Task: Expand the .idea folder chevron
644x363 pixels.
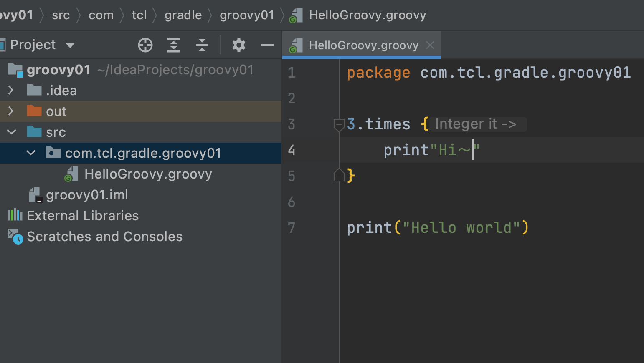Action: [x=11, y=90]
